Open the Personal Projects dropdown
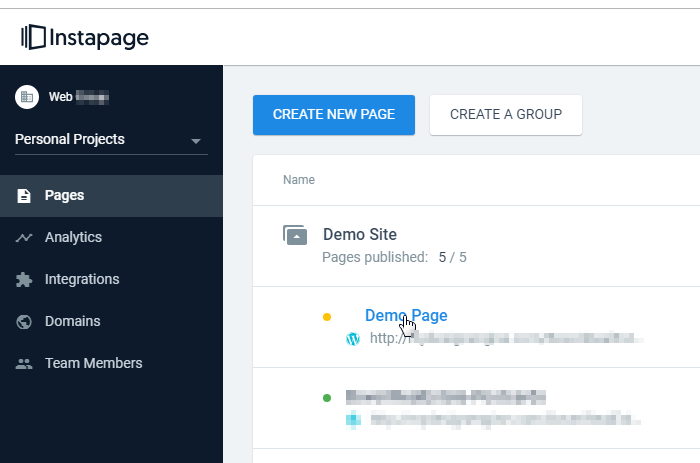This screenshot has width=700, height=463. pos(111,140)
